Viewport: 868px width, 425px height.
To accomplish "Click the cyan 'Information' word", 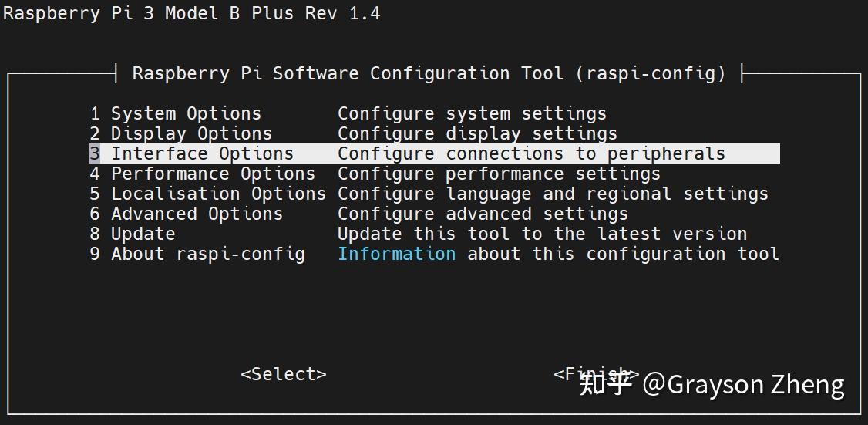I will pyautogui.click(x=396, y=254).
